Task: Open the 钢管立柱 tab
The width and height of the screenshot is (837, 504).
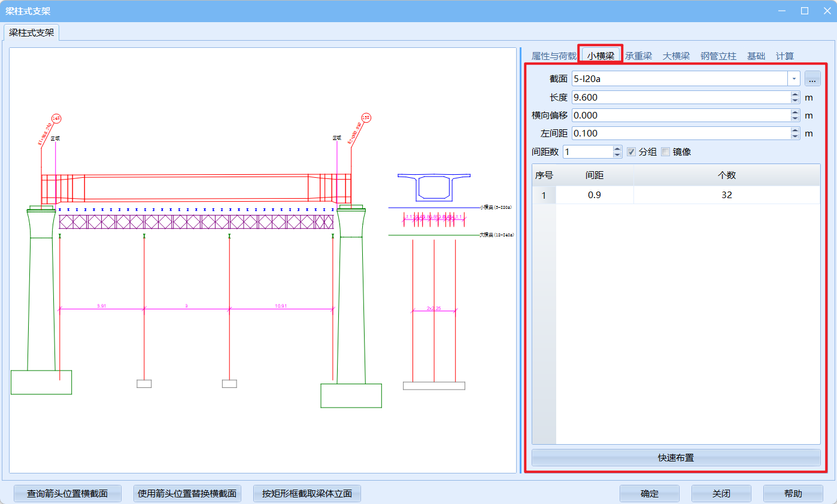Action: 718,56
